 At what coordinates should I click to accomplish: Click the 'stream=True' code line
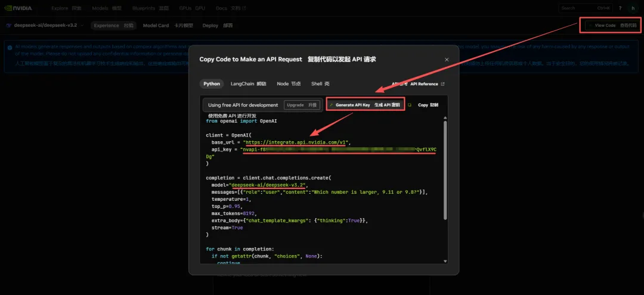[x=227, y=227]
